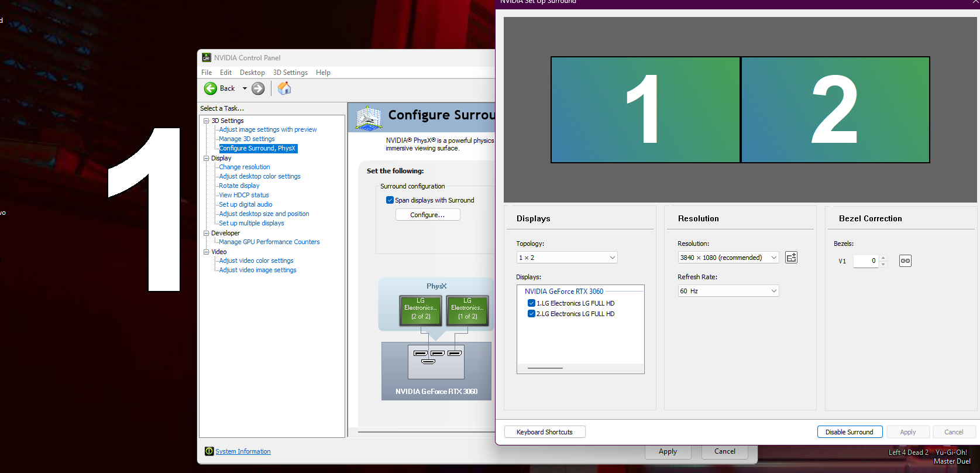The height and width of the screenshot is (473, 980).
Task: Open the custom resolution icon beside Resolution
Action: [x=791, y=258]
